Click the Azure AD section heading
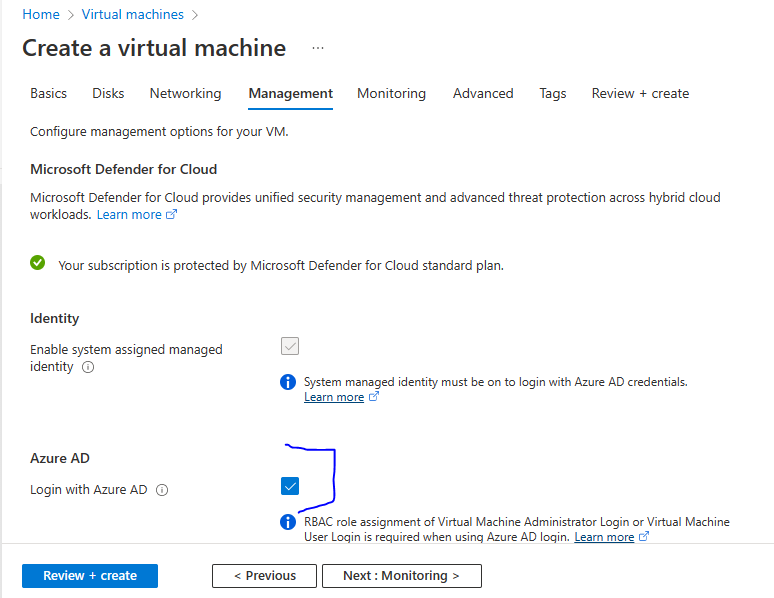 (x=60, y=458)
